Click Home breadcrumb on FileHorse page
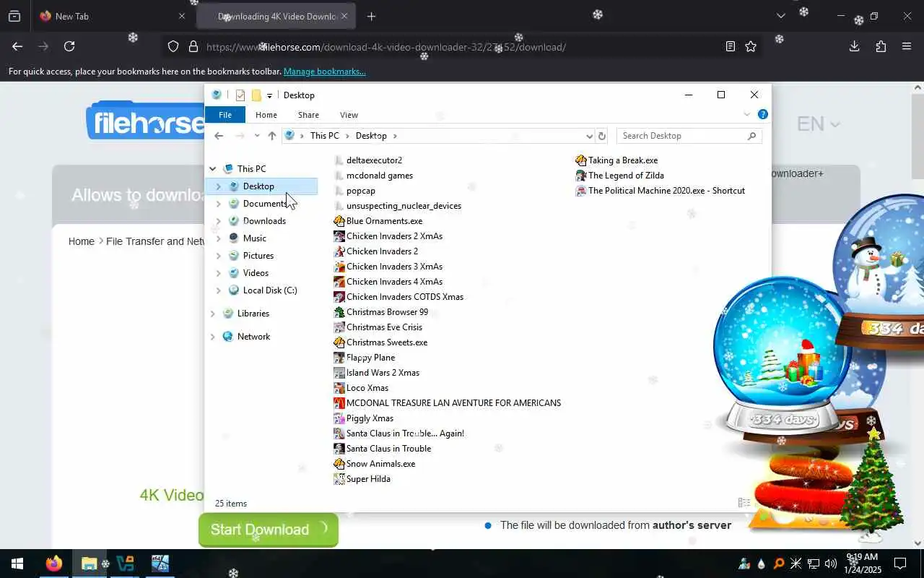The height and width of the screenshot is (578, 924). pos(82,241)
